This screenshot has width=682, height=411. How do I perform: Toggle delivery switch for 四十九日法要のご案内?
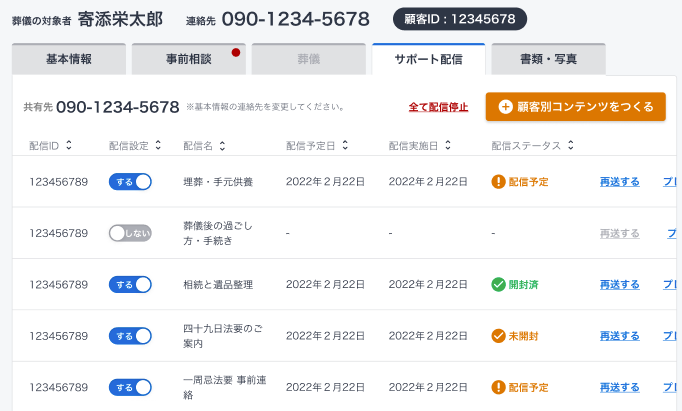pos(130,336)
